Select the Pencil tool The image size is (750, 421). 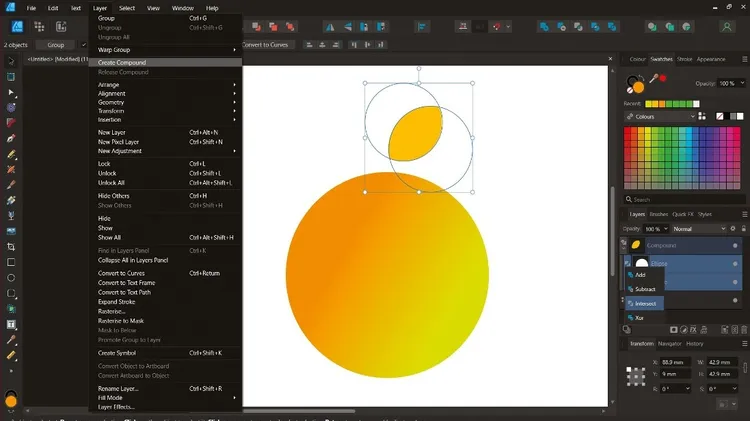[11, 154]
